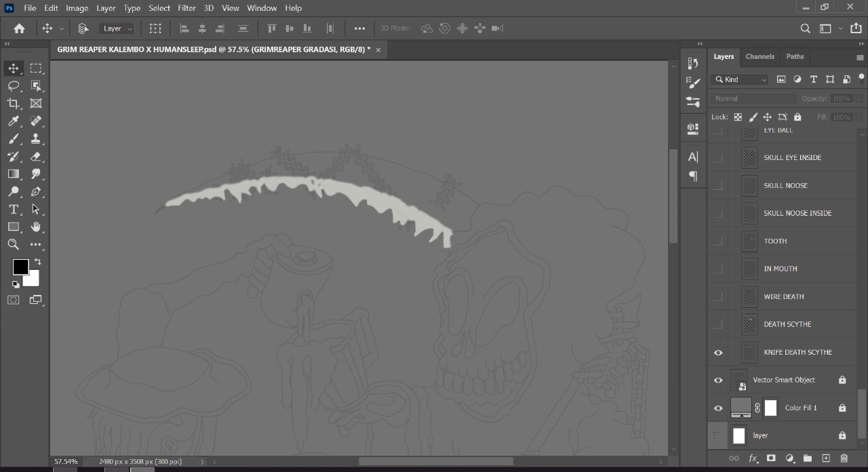Click the Home button in options bar
The image size is (868, 472).
click(19, 28)
